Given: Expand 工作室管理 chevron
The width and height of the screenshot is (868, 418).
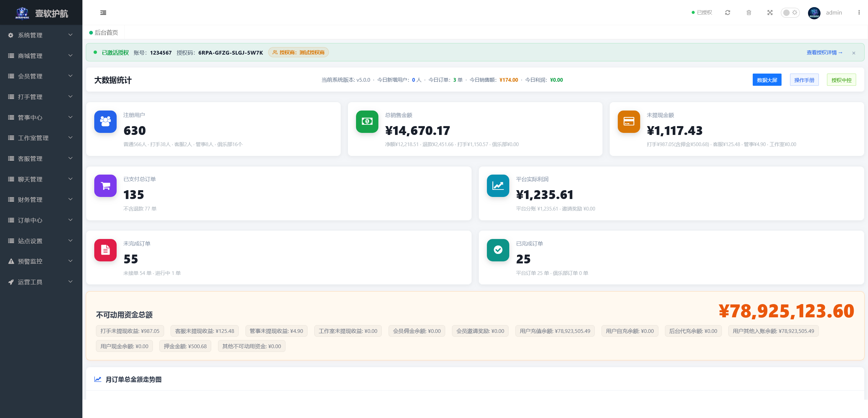Looking at the screenshot, I should click(71, 138).
